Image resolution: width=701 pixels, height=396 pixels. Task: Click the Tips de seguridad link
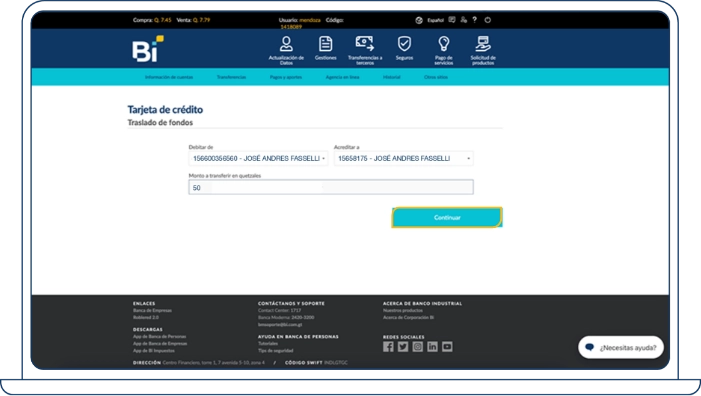pos(276,351)
